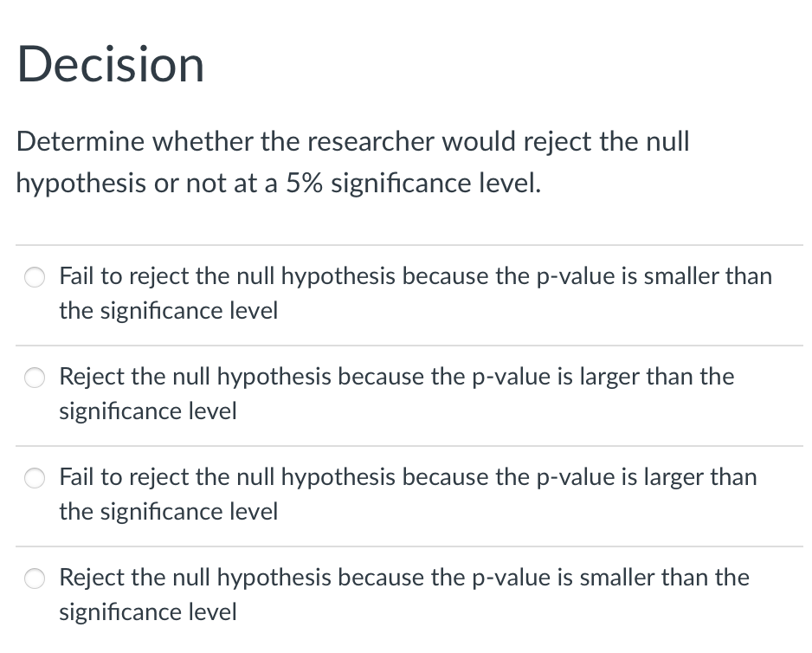Click the divider line below third option

407,546
